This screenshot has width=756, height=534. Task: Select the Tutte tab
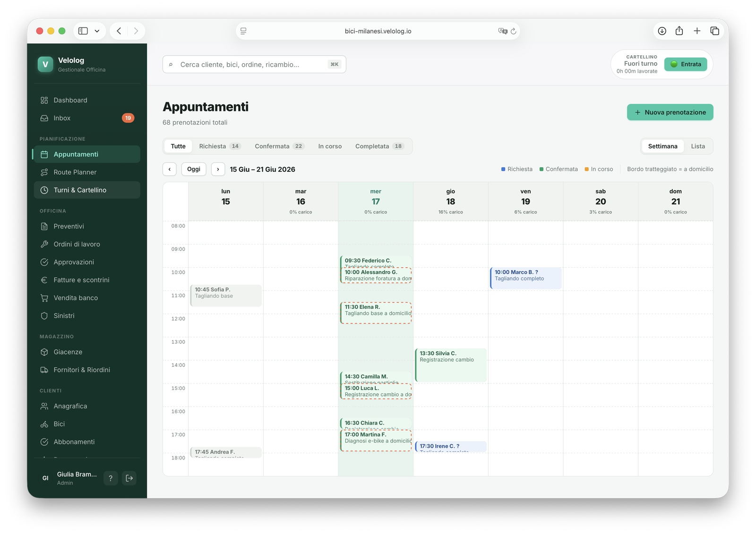[x=178, y=146]
